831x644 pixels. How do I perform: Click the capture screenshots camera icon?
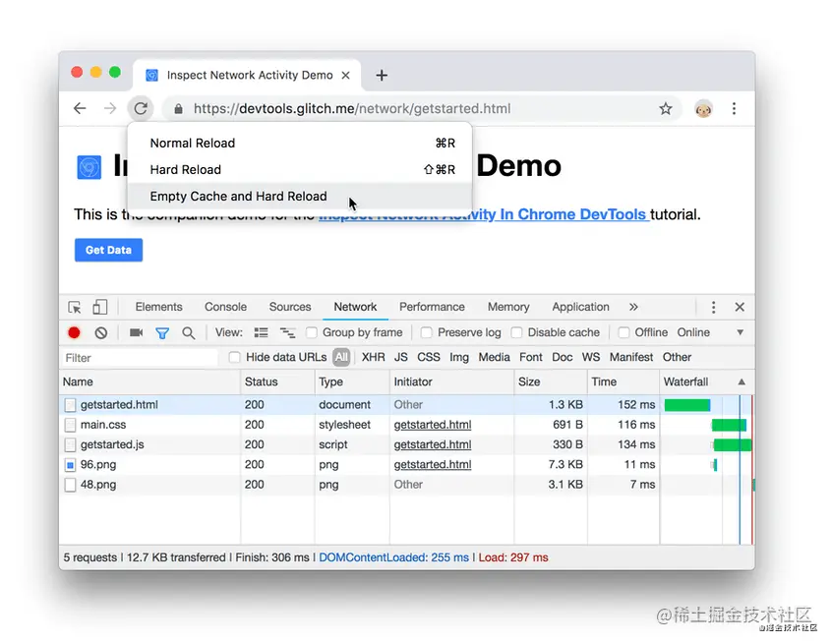point(136,332)
